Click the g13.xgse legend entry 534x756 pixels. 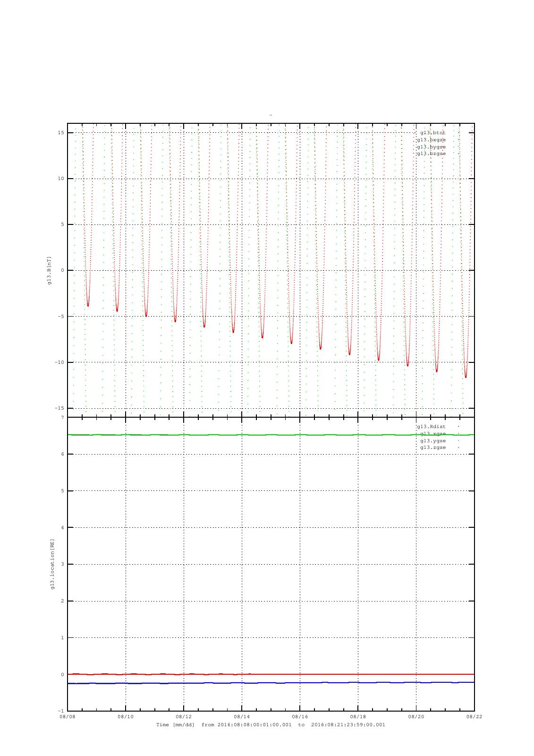[x=433, y=434]
